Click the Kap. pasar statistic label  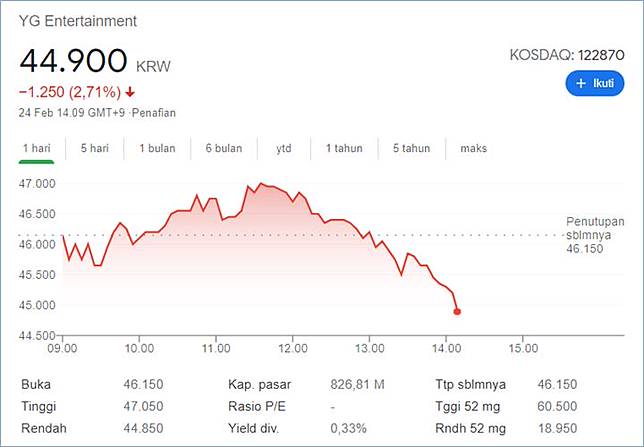point(255,383)
